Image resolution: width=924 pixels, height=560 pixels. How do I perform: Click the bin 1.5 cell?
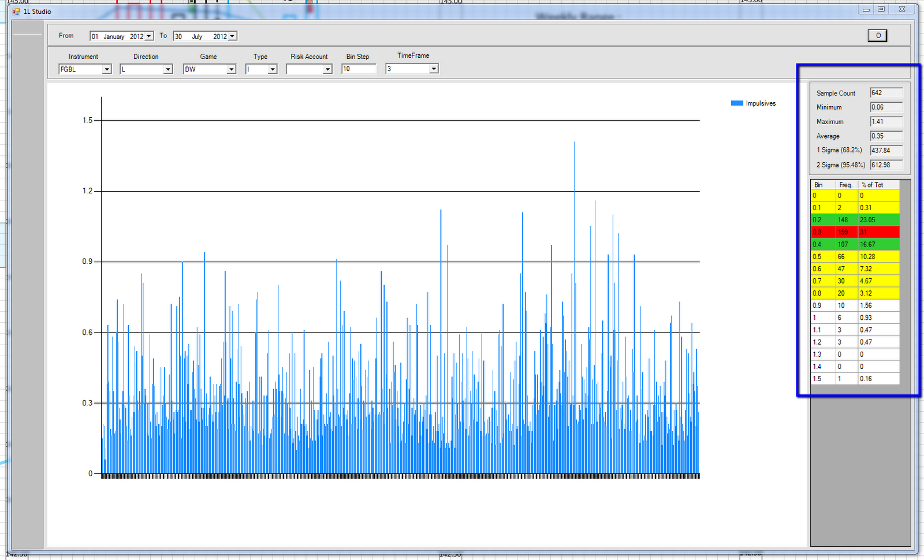click(824, 379)
